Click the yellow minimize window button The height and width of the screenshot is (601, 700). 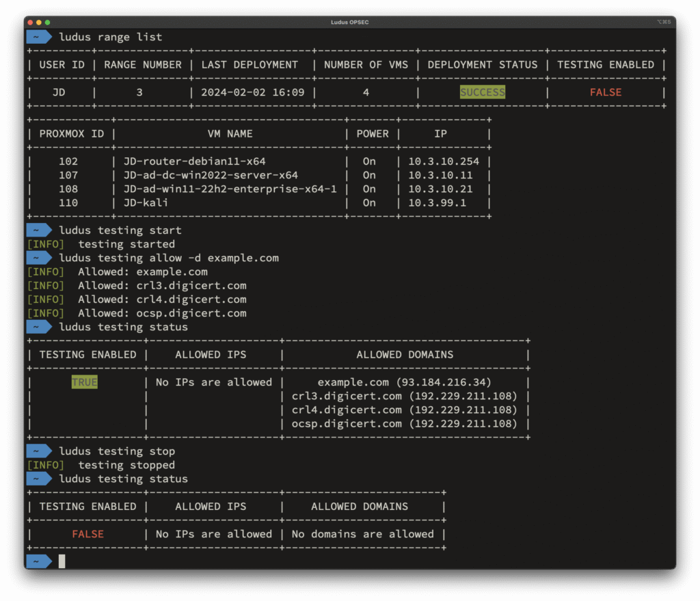click(x=39, y=23)
